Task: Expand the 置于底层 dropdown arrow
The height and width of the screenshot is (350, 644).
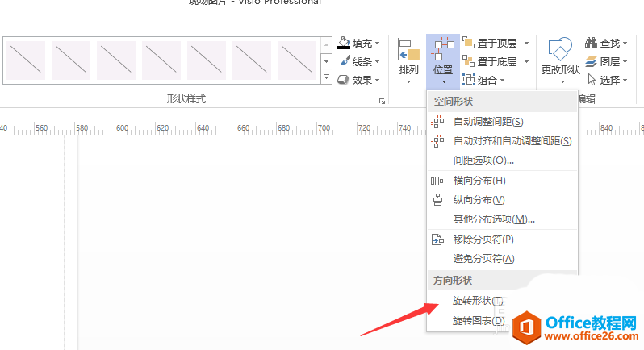Action: 526,61
